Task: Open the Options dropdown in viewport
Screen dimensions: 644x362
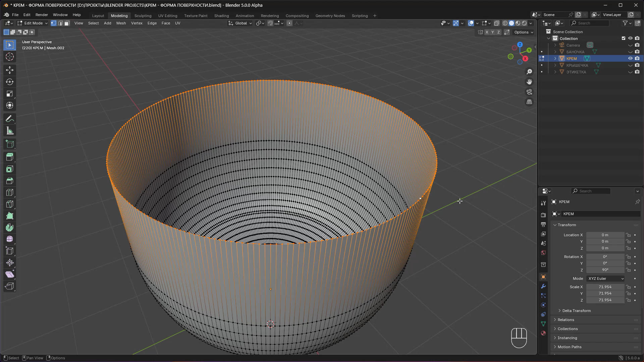Action: (x=524, y=32)
